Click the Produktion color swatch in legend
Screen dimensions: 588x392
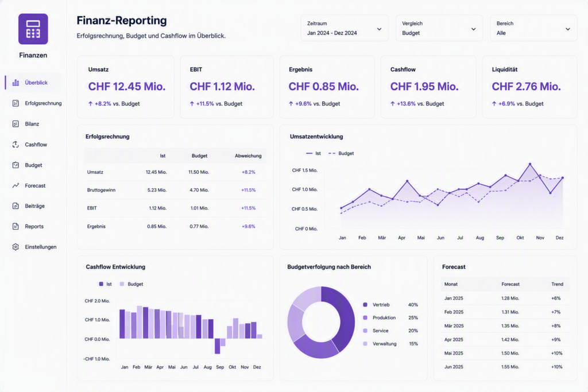[365, 318]
